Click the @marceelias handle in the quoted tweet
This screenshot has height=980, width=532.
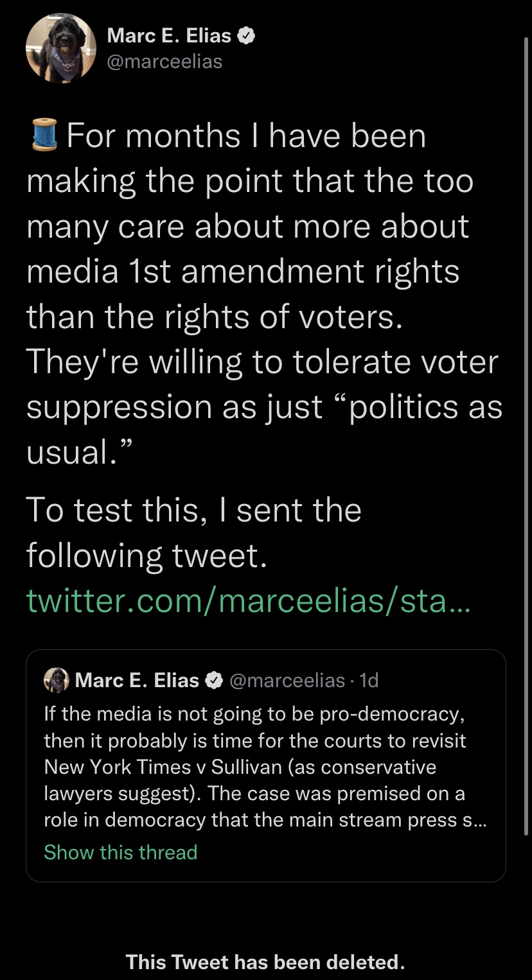[287, 680]
